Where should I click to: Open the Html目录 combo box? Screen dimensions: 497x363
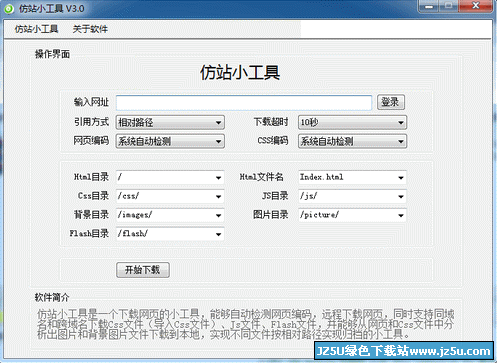click(x=170, y=177)
